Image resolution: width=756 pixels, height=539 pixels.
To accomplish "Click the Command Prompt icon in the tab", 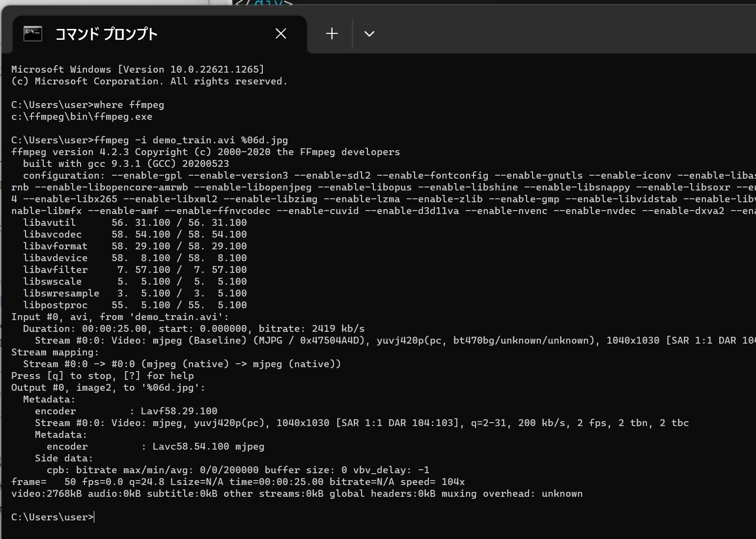I will point(33,33).
